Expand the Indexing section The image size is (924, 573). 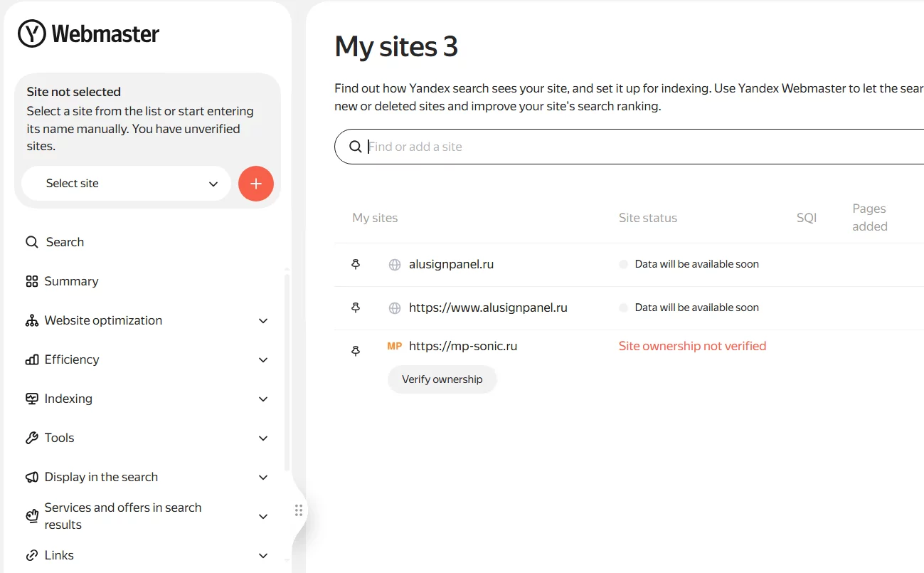pos(263,399)
